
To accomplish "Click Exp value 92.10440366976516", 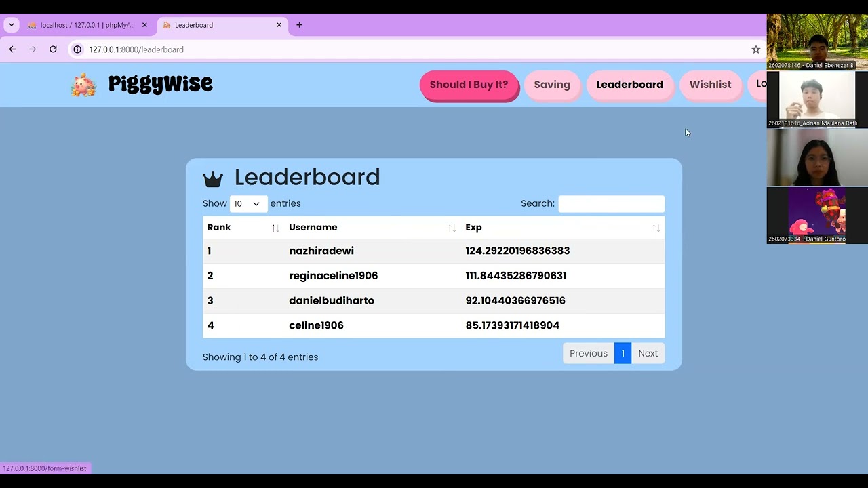I will point(515,301).
